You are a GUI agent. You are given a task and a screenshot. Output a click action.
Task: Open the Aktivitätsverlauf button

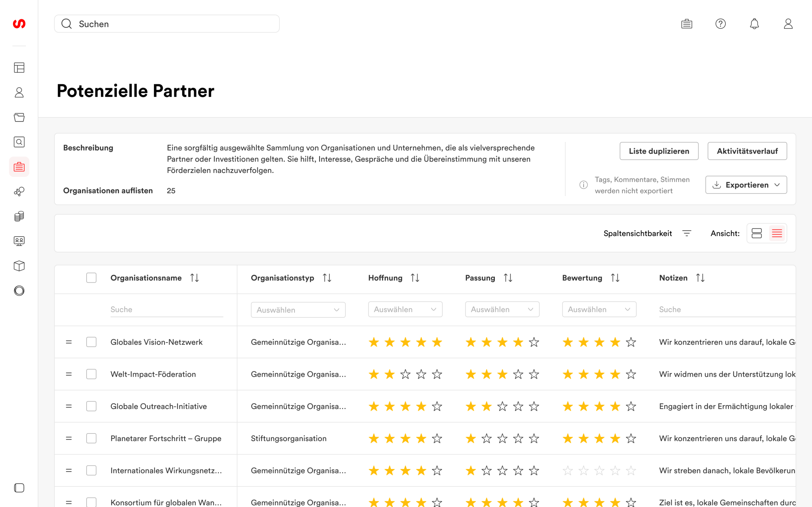pyautogui.click(x=747, y=151)
